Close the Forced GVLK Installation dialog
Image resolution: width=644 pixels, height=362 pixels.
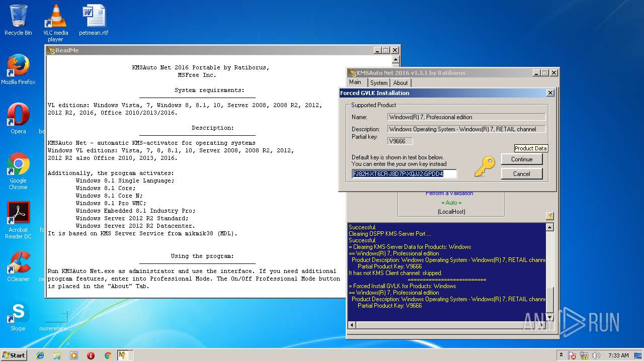coord(550,93)
